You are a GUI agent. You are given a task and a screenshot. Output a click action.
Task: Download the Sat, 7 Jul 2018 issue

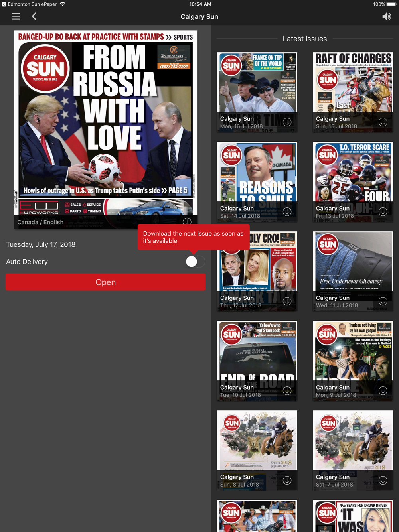pos(383,481)
